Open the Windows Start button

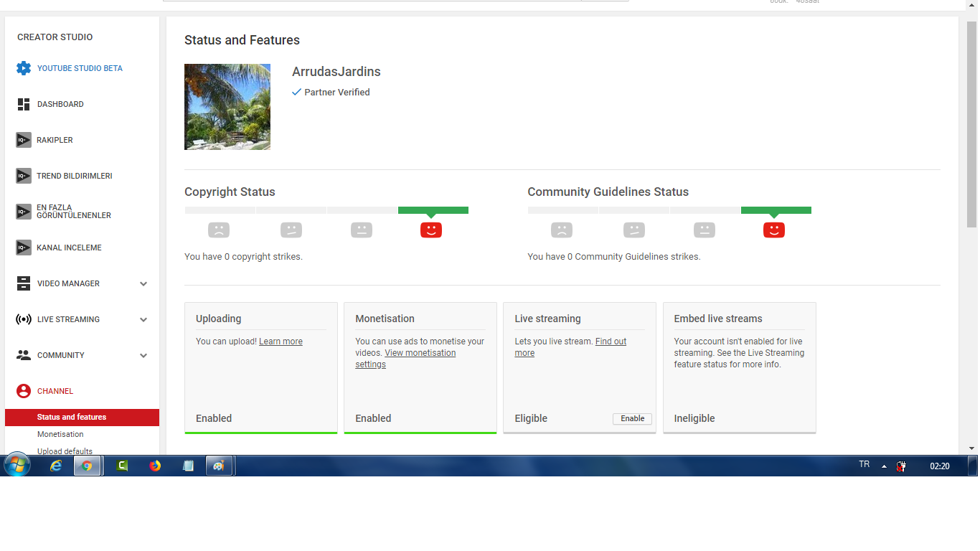(17, 466)
